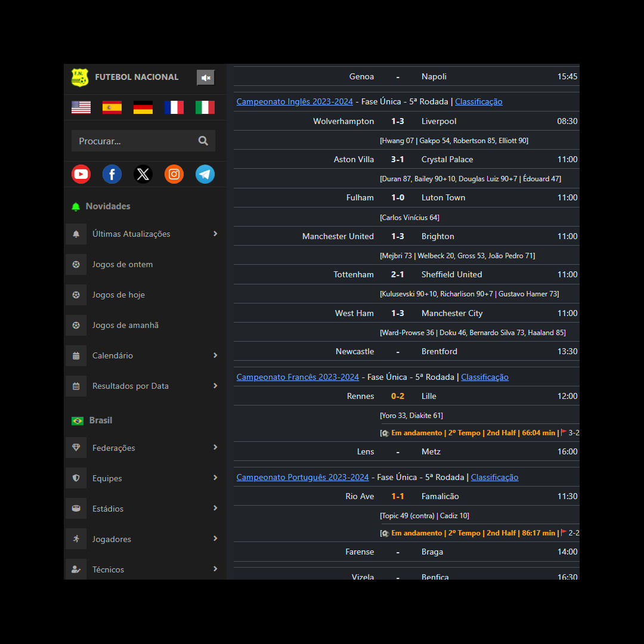Open the Facebook page icon
The image size is (644, 644).
pos(112,174)
